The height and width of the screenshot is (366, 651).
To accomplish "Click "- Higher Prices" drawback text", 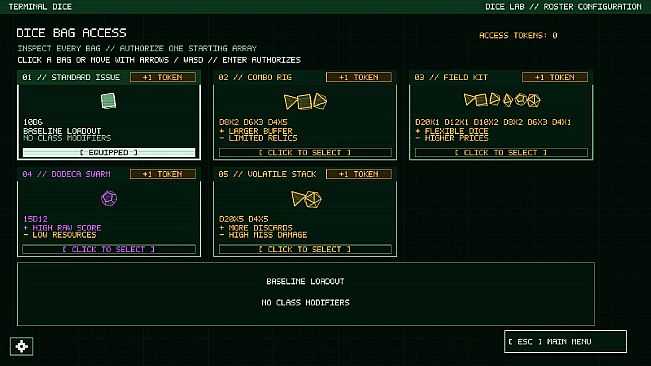I will (452, 138).
